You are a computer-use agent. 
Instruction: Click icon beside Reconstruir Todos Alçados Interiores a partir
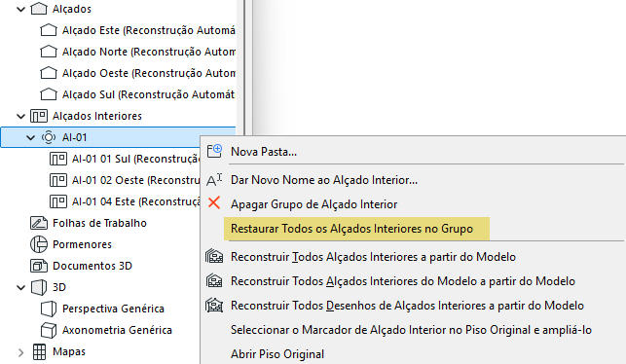click(214, 256)
